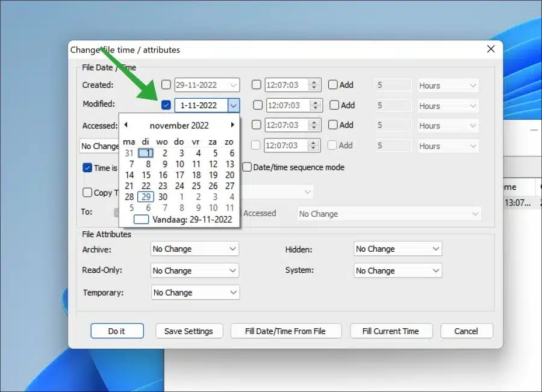This screenshot has height=392, width=542.
Task: Click the Created row amount field 5
Action: (393, 86)
